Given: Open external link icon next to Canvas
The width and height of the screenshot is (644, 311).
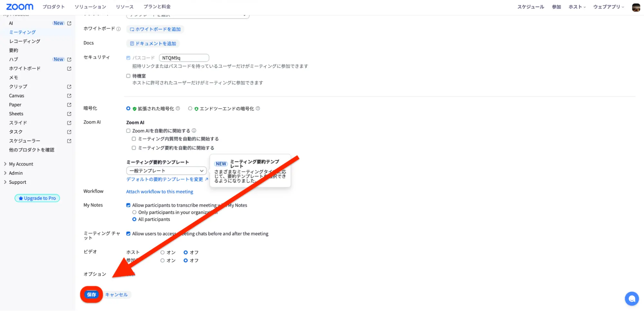Looking at the screenshot, I should click(x=69, y=96).
